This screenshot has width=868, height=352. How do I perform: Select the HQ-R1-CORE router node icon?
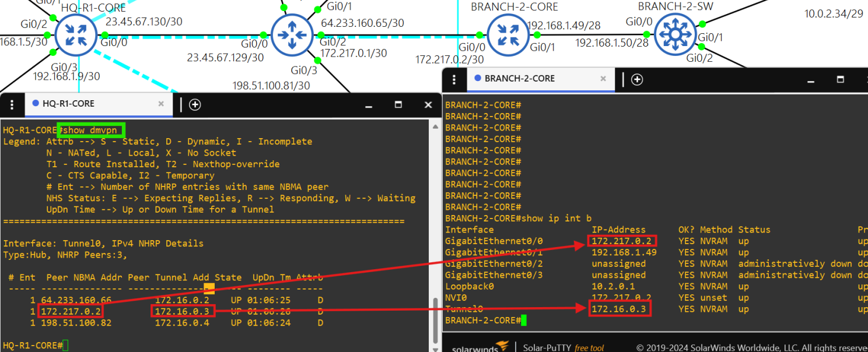click(74, 35)
